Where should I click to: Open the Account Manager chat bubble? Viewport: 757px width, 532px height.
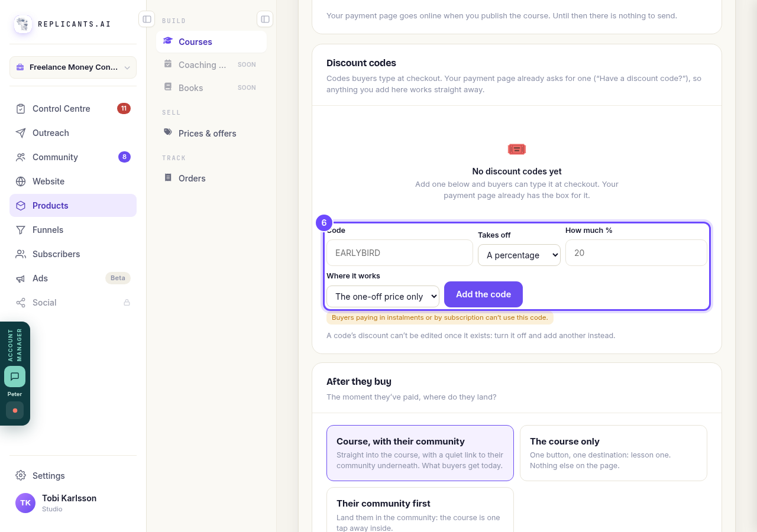click(15, 377)
